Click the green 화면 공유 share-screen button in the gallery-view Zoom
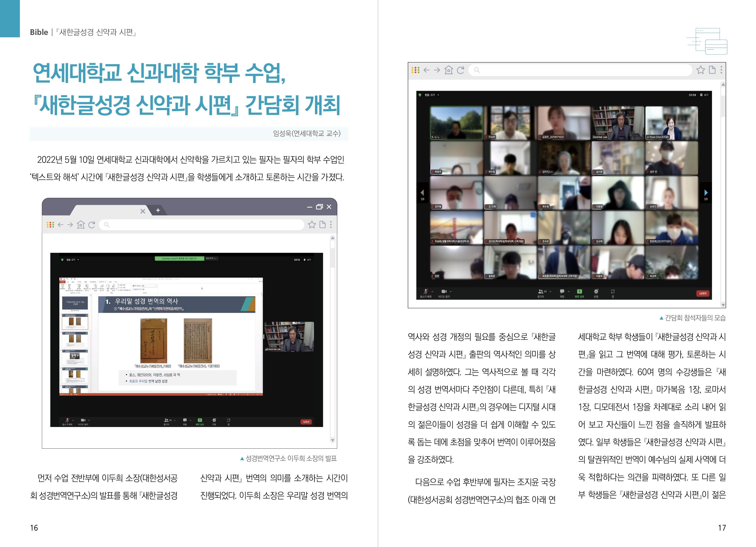Image resolution: width=756 pixels, height=547 pixels. (579, 292)
